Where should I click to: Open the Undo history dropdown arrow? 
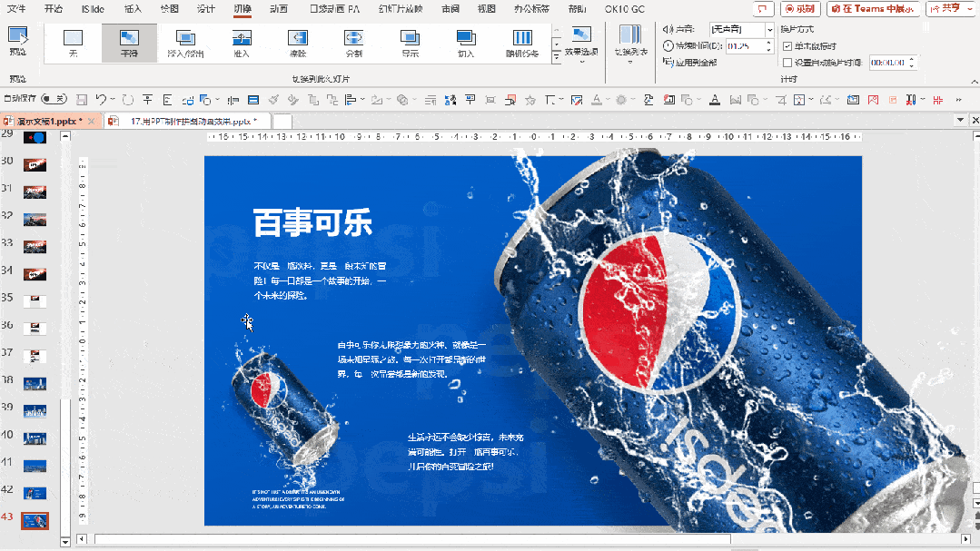pyautogui.click(x=113, y=100)
